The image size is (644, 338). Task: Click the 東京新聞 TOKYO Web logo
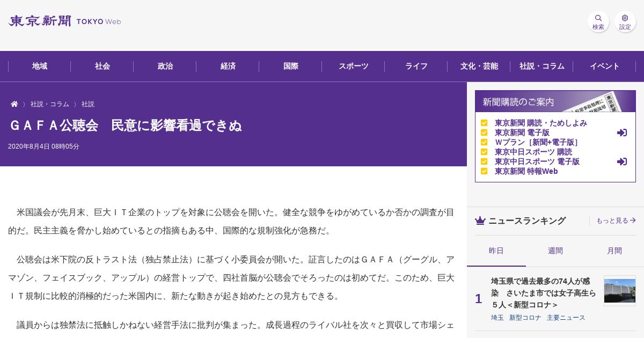[64, 21]
